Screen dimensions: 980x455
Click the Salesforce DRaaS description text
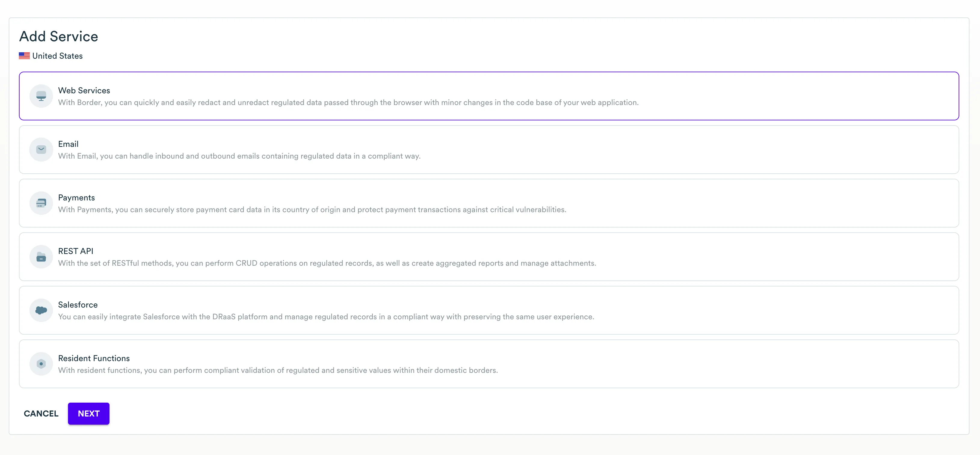(x=326, y=317)
